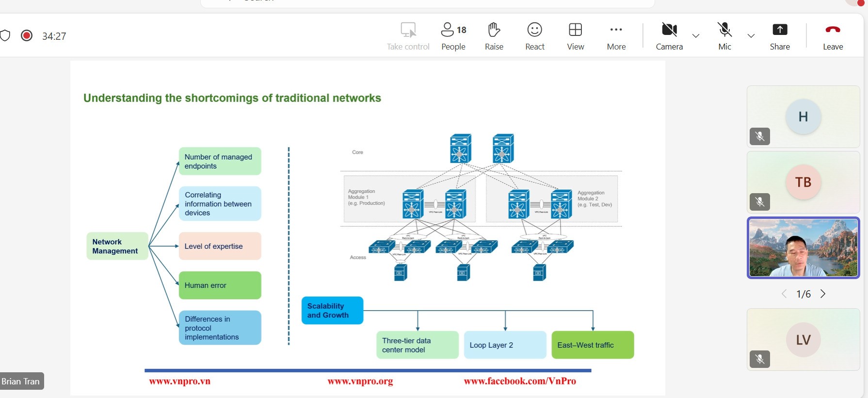The height and width of the screenshot is (398, 868).
Task: Select participant H's video tile
Action: 803,116
